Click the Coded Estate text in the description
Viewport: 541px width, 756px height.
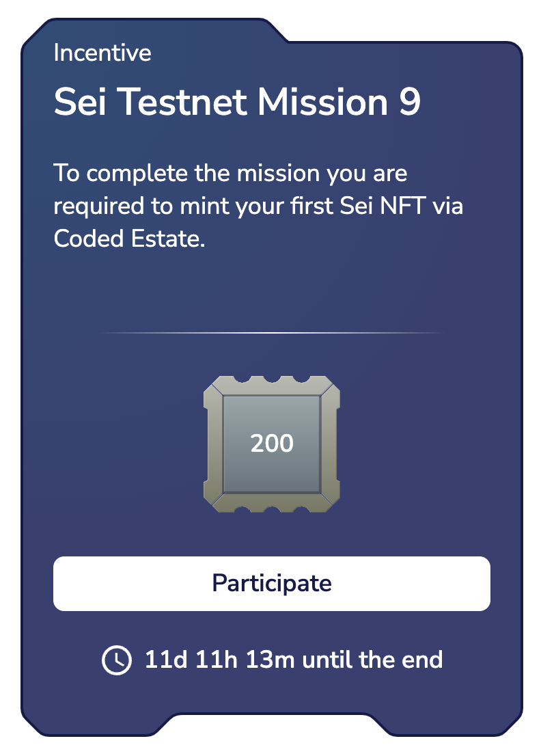128,239
